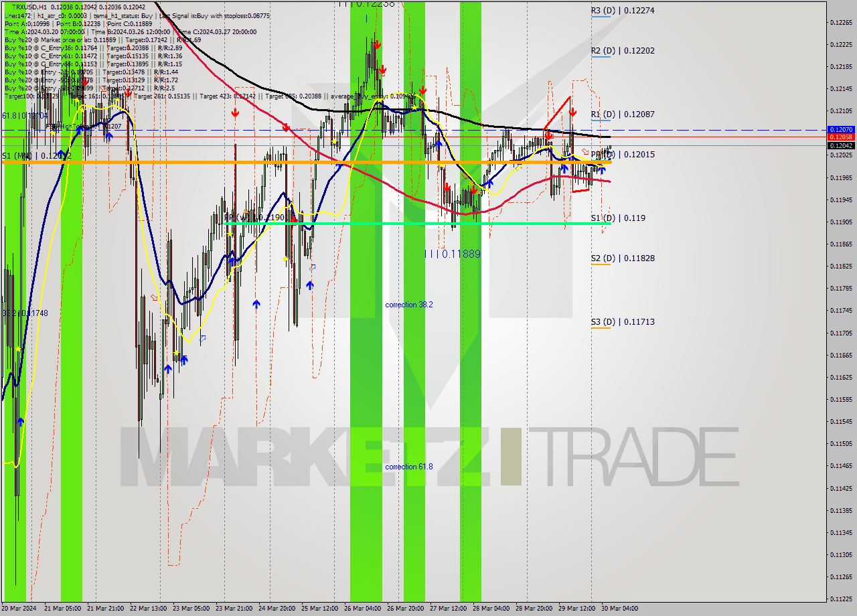This screenshot has height=616, width=857.
Task: Click the 0.11505 price axis label
Action: [x=840, y=443]
